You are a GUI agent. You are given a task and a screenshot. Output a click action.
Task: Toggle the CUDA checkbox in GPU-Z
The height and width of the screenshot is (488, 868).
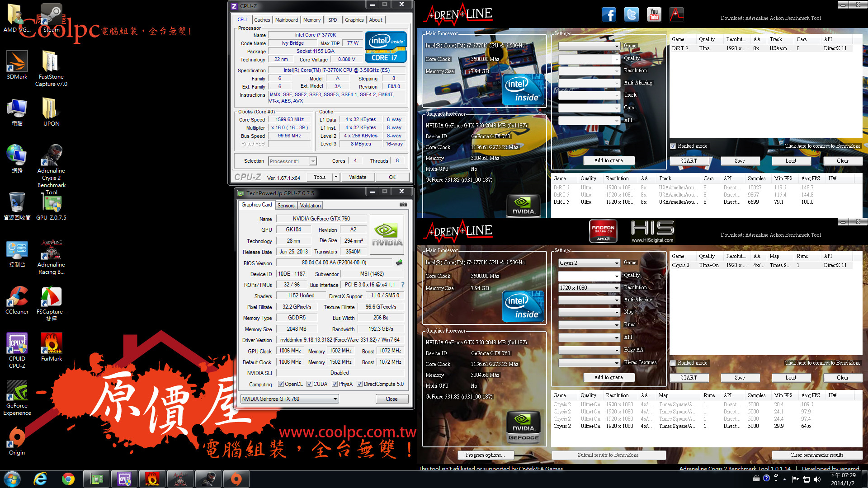(x=309, y=384)
